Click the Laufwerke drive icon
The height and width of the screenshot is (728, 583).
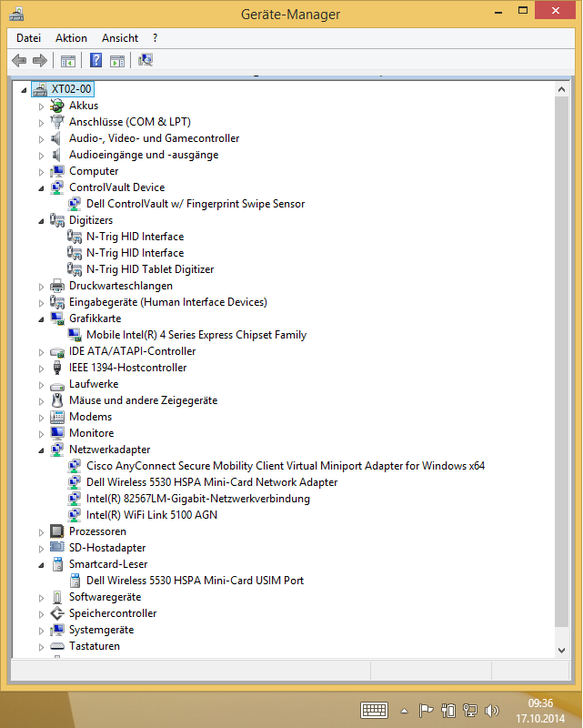[57, 386]
